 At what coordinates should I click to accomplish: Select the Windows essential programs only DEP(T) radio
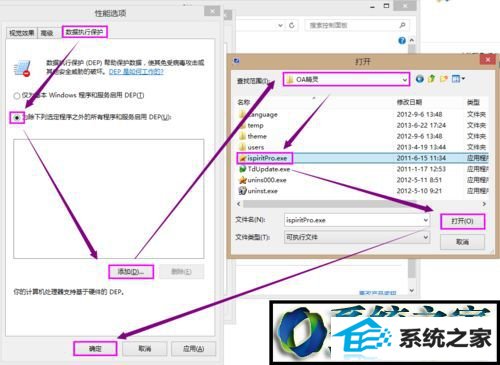[17, 96]
